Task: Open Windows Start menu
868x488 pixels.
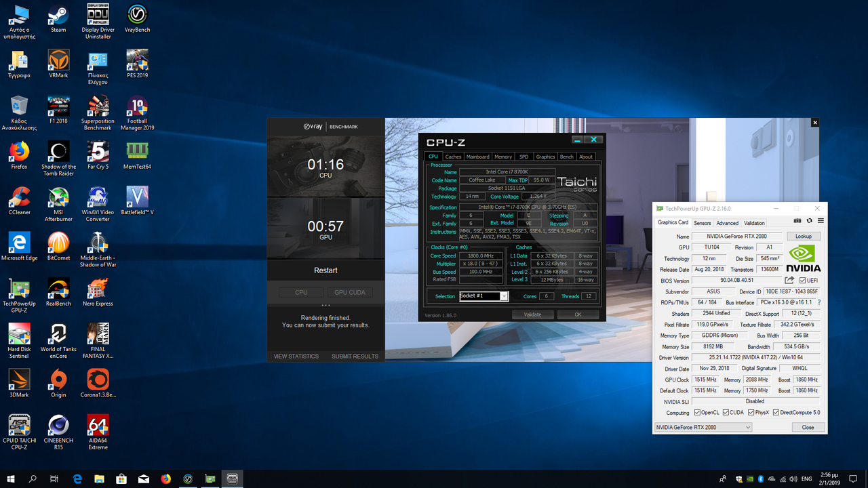Action: [x=11, y=479]
